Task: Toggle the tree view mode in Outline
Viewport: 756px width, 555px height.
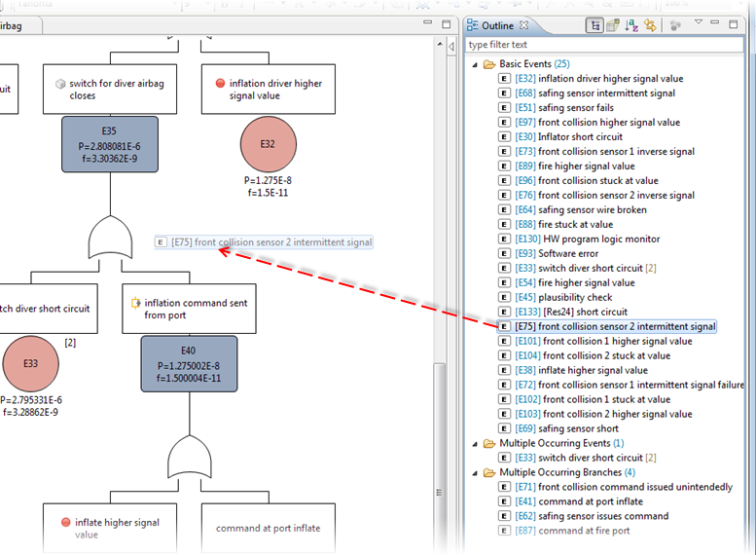Action: point(594,25)
